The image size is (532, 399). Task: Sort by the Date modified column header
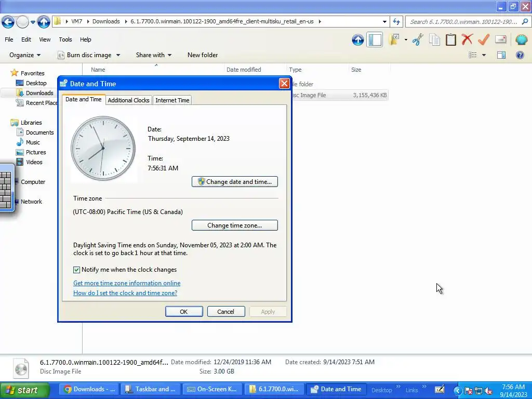pyautogui.click(x=244, y=70)
